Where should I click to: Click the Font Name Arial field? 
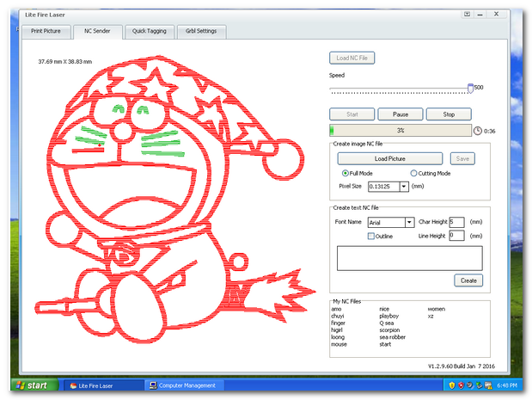(387, 223)
